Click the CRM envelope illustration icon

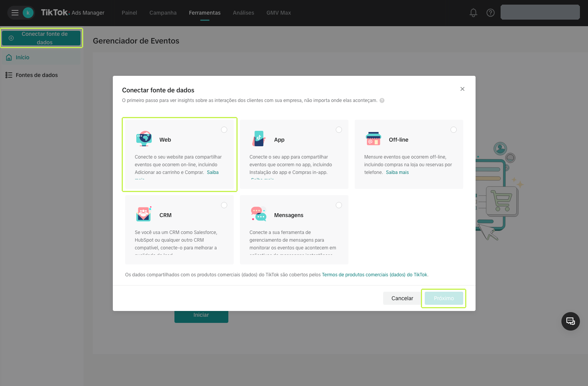144,214
